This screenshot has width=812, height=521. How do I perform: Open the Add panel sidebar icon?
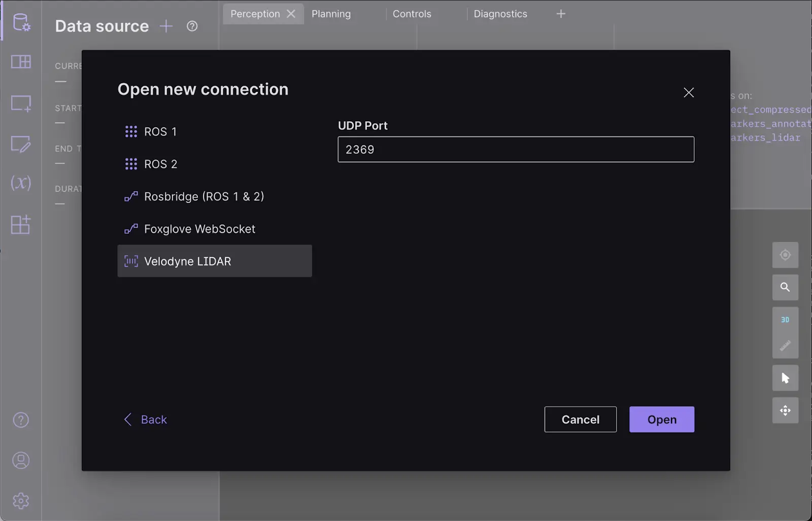click(x=20, y=103)
